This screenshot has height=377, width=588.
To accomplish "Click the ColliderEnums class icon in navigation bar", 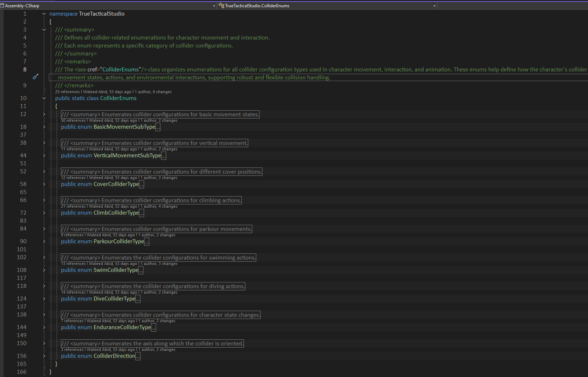I will [x=221, y=5].
